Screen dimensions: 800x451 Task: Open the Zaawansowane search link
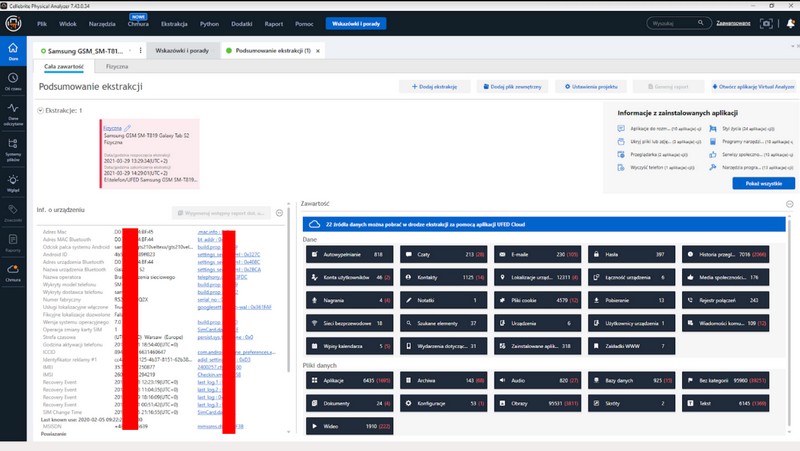733,23
